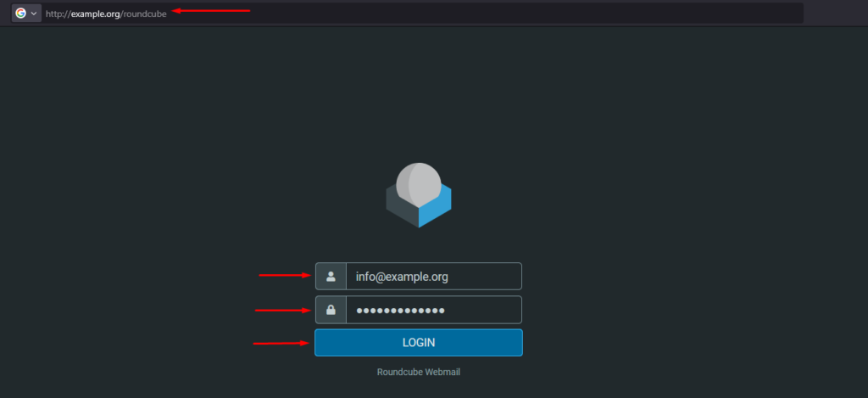
Task: Click the last dot in the password field
Action: tap(442, 311)
